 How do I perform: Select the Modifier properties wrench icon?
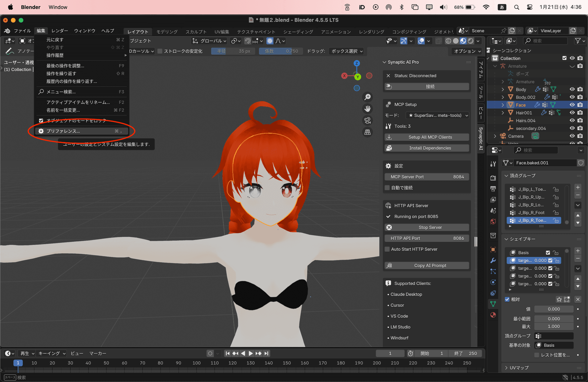pos(493,261)
